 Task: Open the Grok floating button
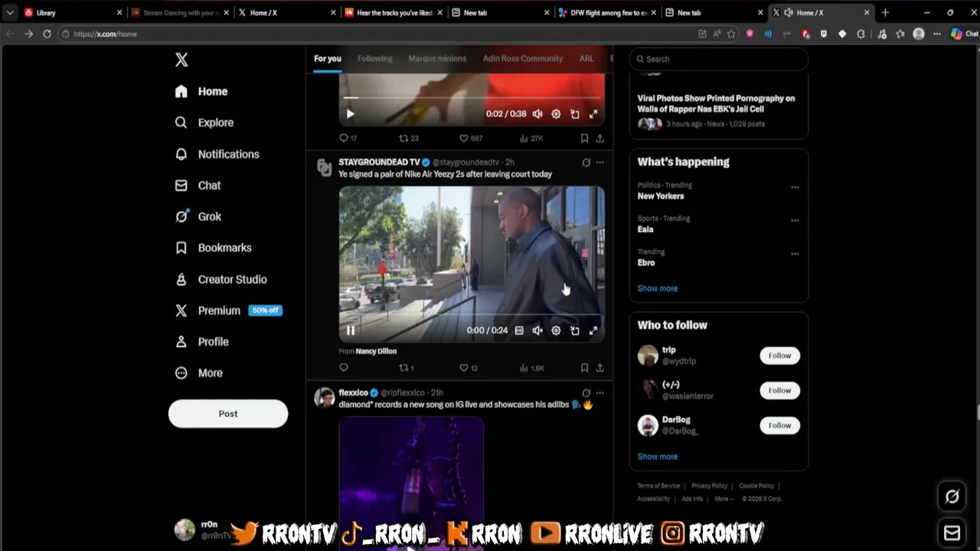pos(952,497)
